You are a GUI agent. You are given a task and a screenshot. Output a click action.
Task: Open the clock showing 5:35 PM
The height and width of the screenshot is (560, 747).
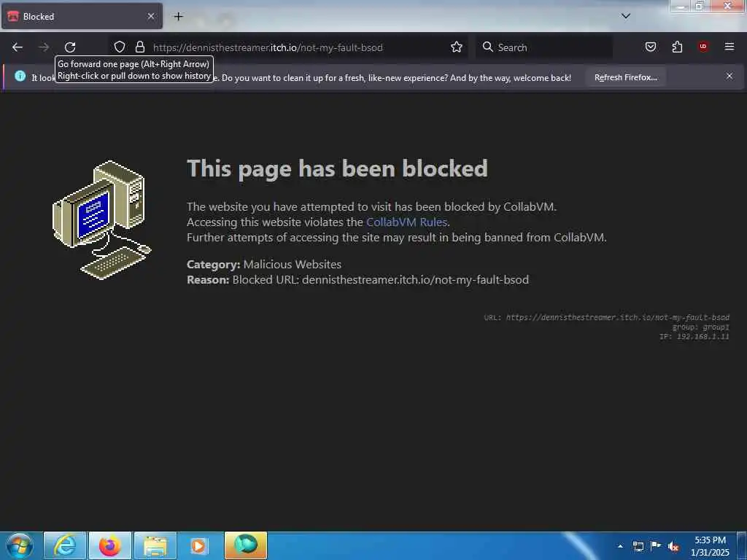(x=710, y=546)
